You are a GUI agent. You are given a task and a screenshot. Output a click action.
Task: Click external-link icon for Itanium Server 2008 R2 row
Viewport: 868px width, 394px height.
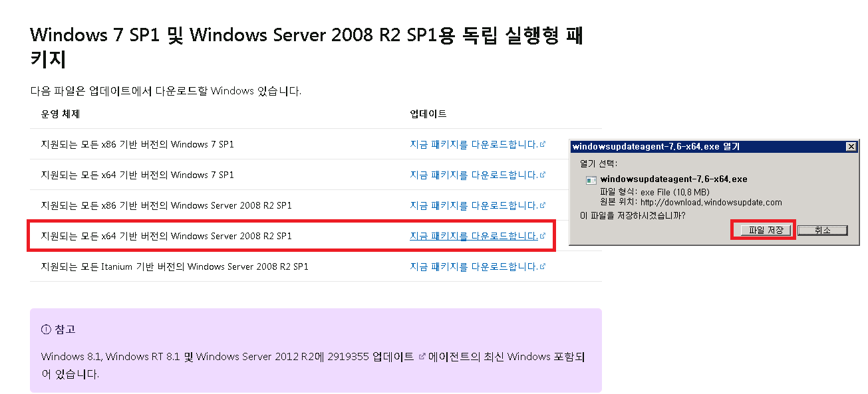pyautogui.click(x=543, y=266)
